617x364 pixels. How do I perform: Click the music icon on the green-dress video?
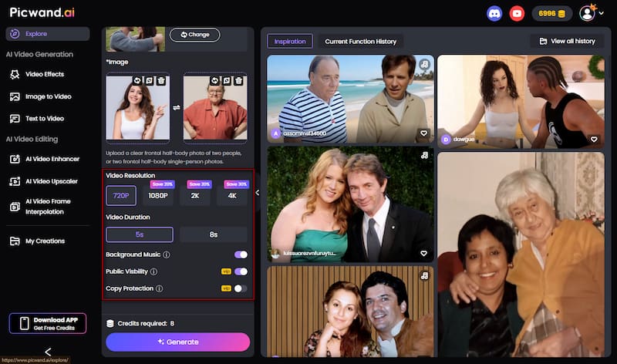tap(424, 156)
